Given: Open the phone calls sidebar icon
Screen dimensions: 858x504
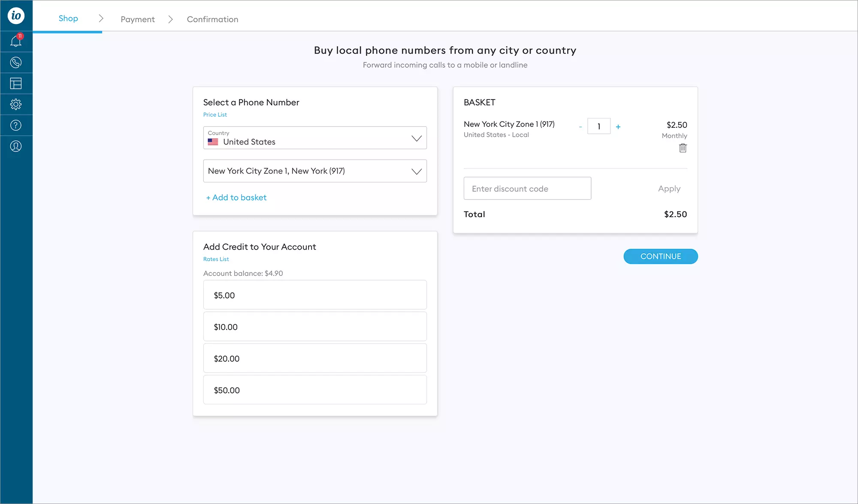Looking at the screenshot, I should click(16, 63).
